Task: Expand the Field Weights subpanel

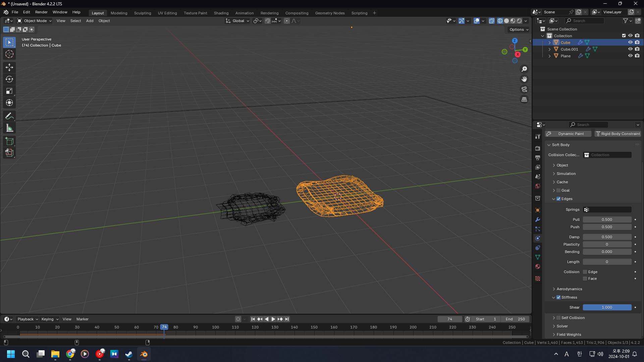Action: pos(569,335)
